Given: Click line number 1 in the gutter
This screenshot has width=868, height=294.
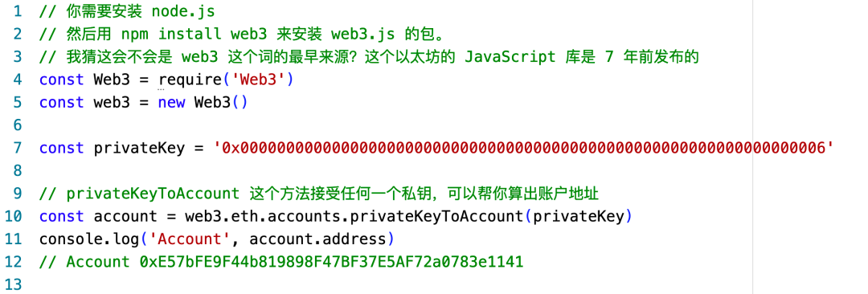Looking at the screenshot, I should click(16, 11).
